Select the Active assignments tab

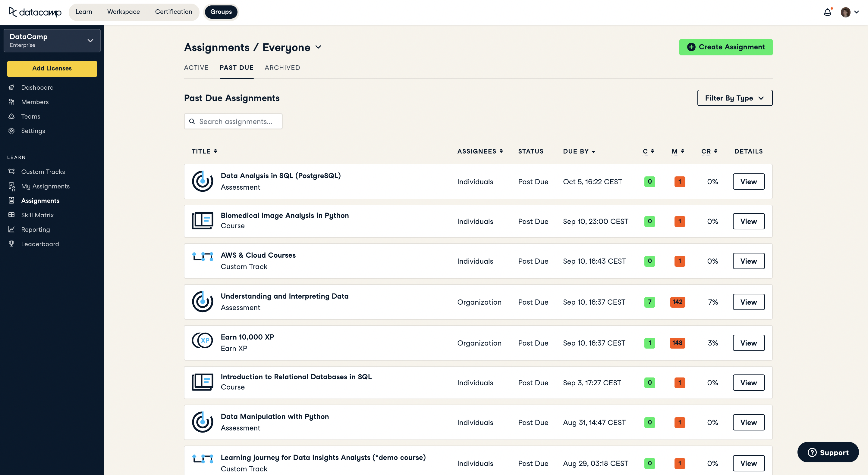tap(196, 68)
